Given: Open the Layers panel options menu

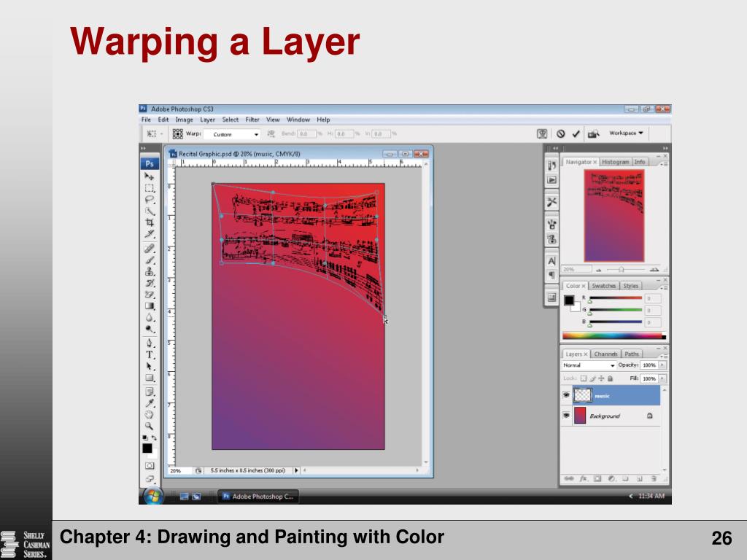Looking at the screenshot, I should point(663,356).
